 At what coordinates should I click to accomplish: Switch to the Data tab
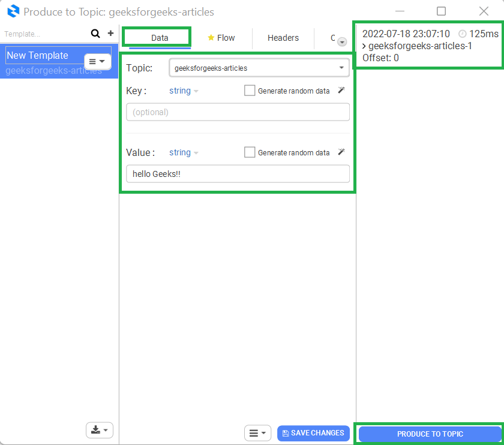tap(160, 38)
